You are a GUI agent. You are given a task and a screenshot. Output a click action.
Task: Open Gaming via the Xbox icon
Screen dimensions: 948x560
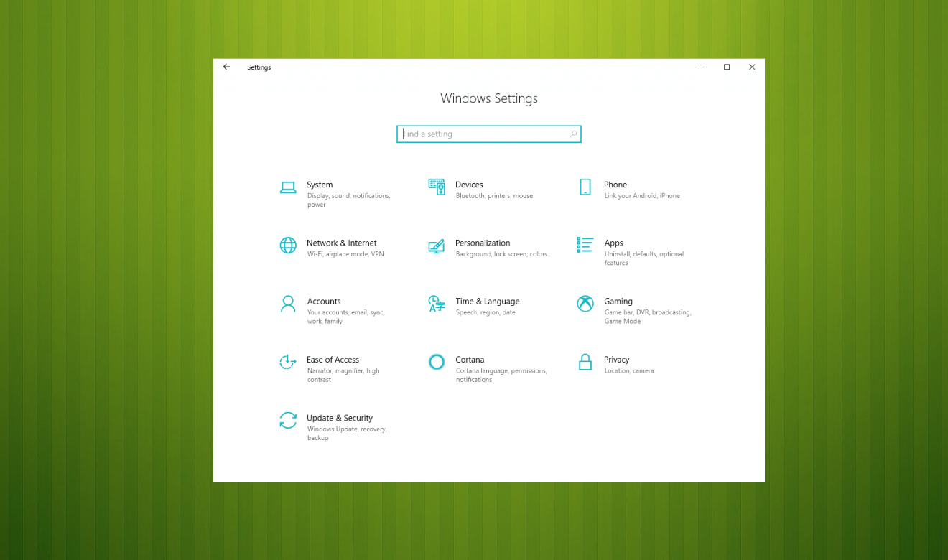coord(585,304)
